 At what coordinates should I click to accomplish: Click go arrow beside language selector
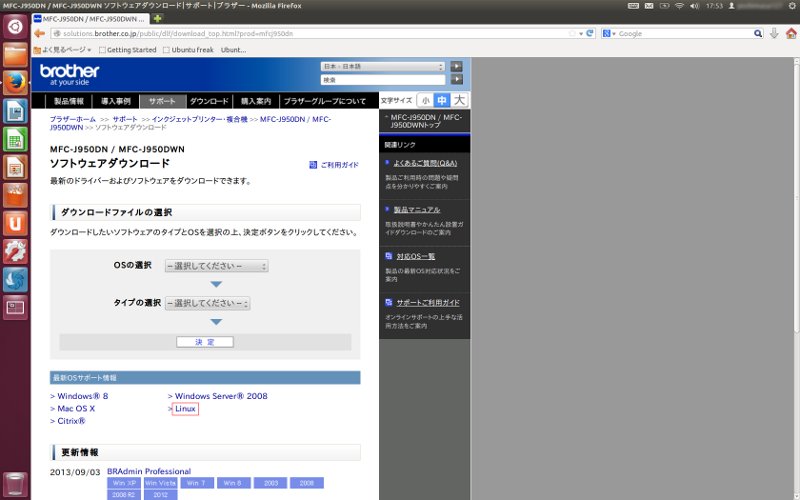(x=457, y=66)
